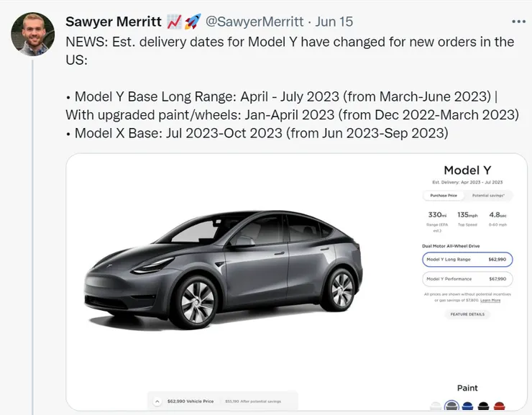This screenshot has height=415, width=532.
Task: Choose the white paint swatch
Action: pos(434,407)
